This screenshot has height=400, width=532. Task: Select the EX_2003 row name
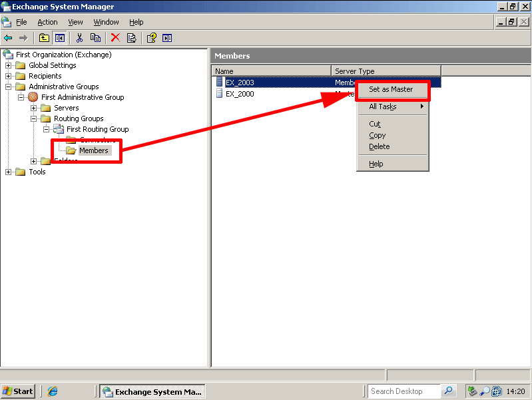click(240, 83)
